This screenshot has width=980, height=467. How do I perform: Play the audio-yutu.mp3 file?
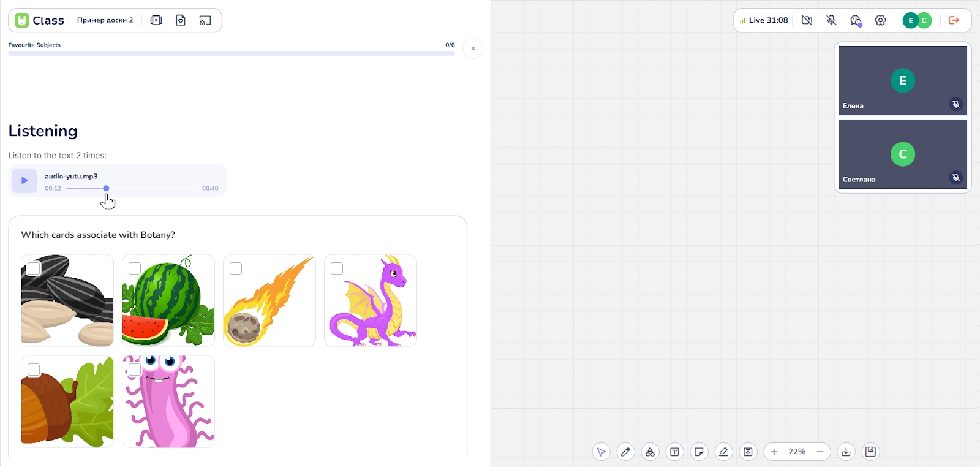coord(24,180)
